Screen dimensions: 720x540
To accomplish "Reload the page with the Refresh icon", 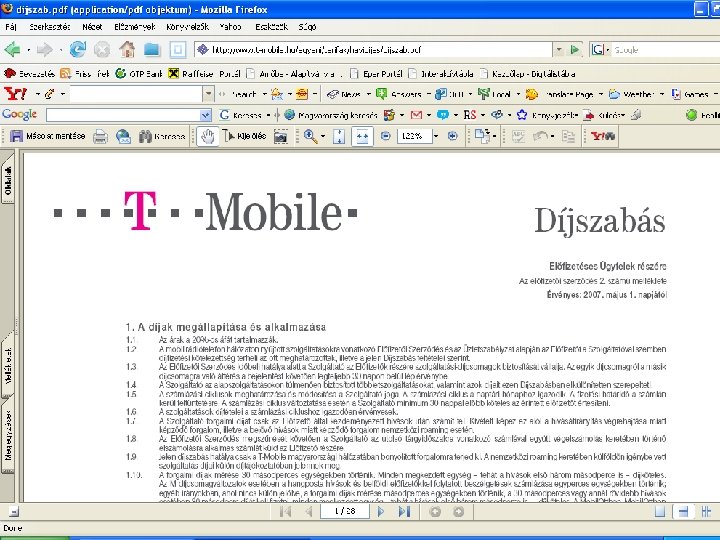I will pyautogui.click(x=78, y=49).
